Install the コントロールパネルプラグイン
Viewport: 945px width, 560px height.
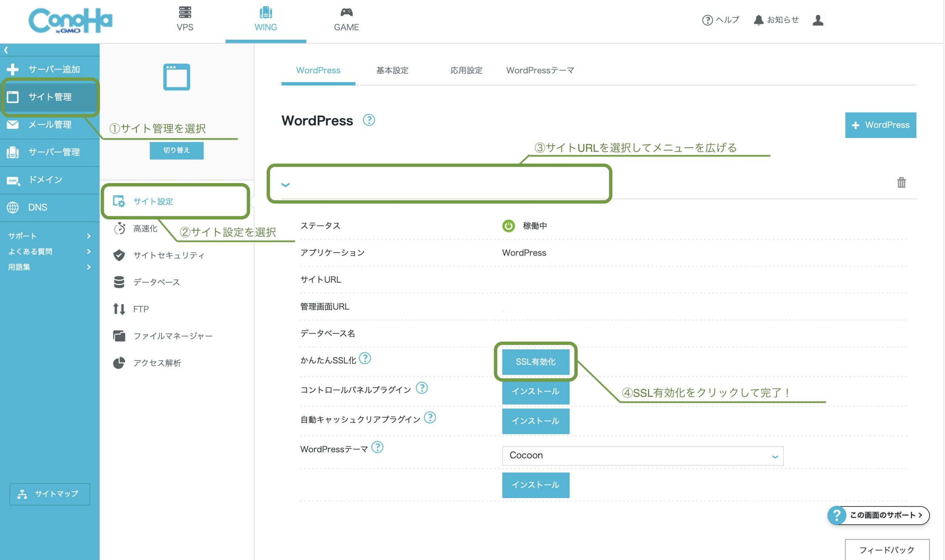click(535, 392)
